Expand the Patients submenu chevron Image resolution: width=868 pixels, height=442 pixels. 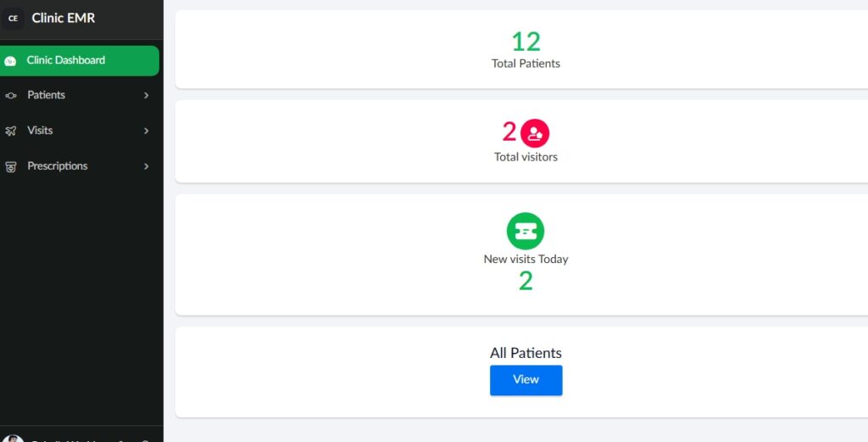[x=146, y=96]
